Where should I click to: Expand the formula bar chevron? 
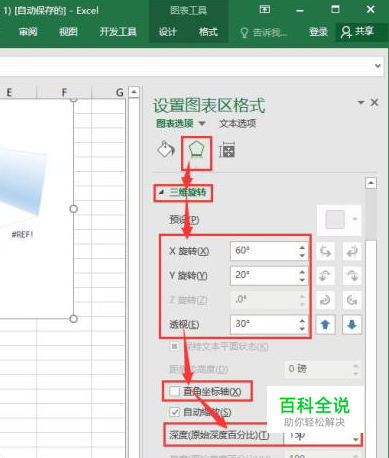tap(378, 66)
